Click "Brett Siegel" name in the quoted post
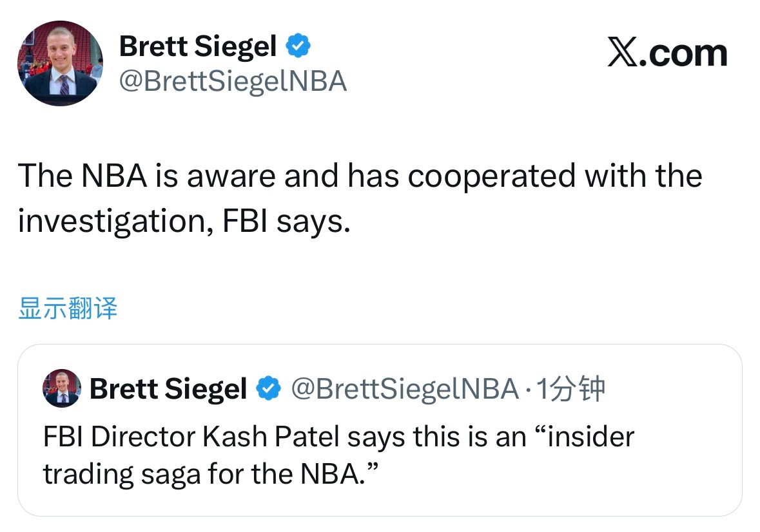This screenshot has width=760, height=532. tap(168, 388)
